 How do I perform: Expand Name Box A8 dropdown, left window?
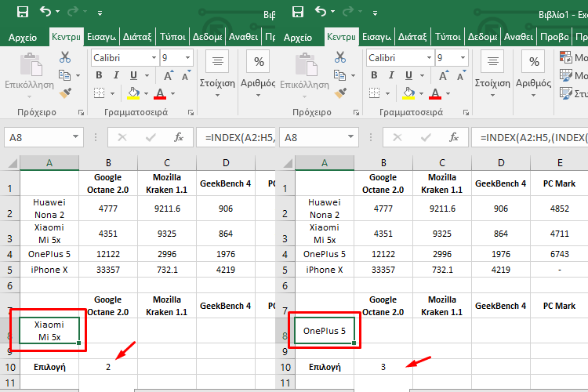75,136
